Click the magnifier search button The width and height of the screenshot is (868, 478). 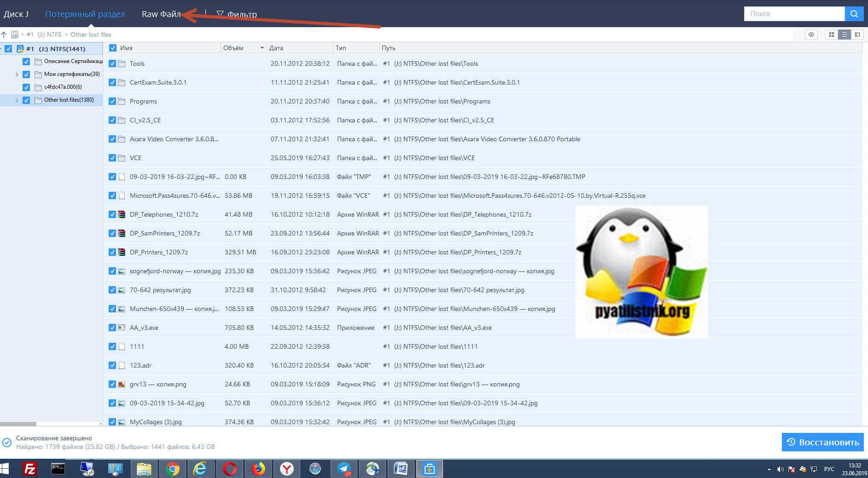tap(854, 14)
